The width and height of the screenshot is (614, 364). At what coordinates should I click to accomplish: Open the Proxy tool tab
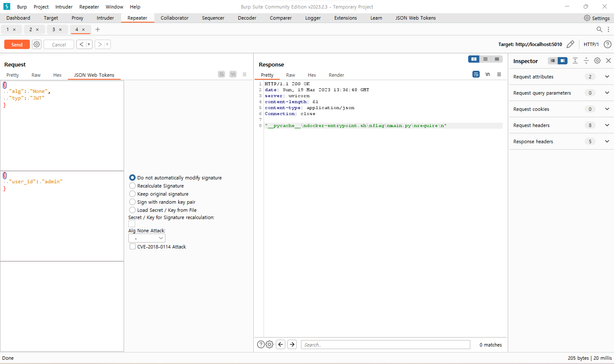click(x=77, y=18)
